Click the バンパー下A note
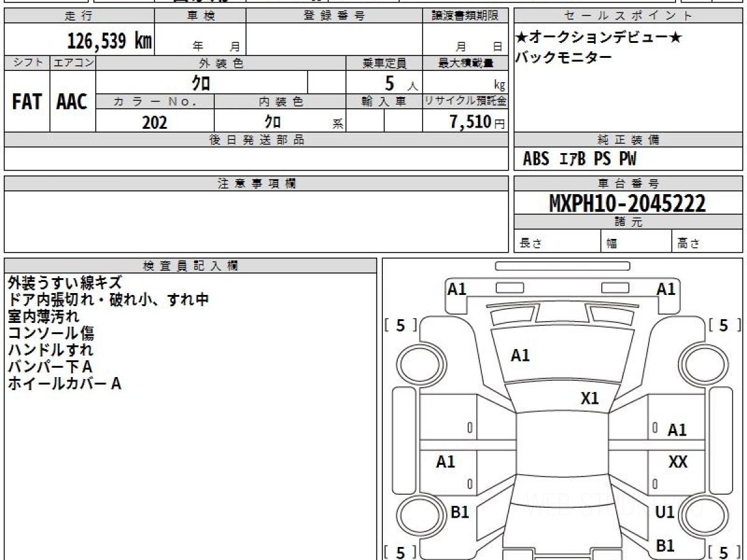747x560 pixels. click(50, 366)
